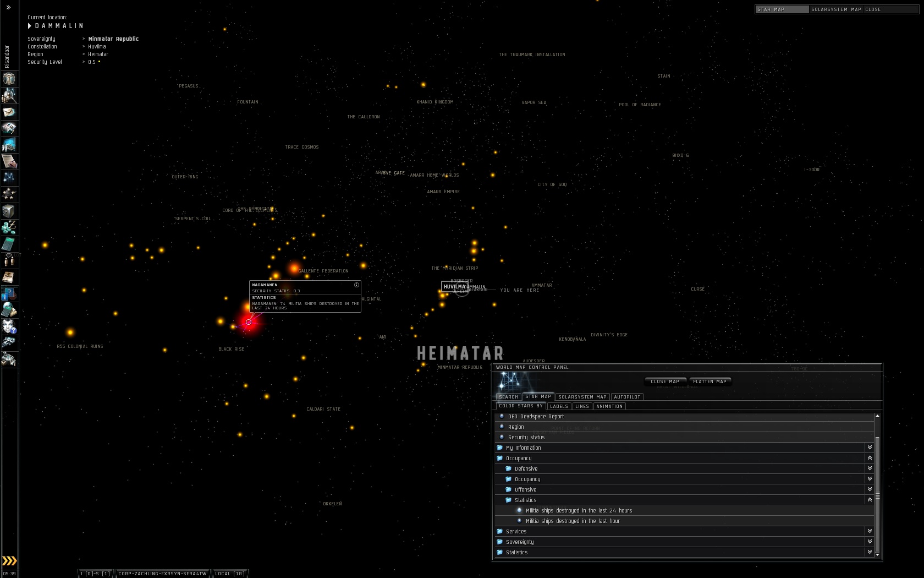Viewport: 924px width, 578px height.
Task: Click the Minmatar Republic sovereignty value
Action: point(113,39)
